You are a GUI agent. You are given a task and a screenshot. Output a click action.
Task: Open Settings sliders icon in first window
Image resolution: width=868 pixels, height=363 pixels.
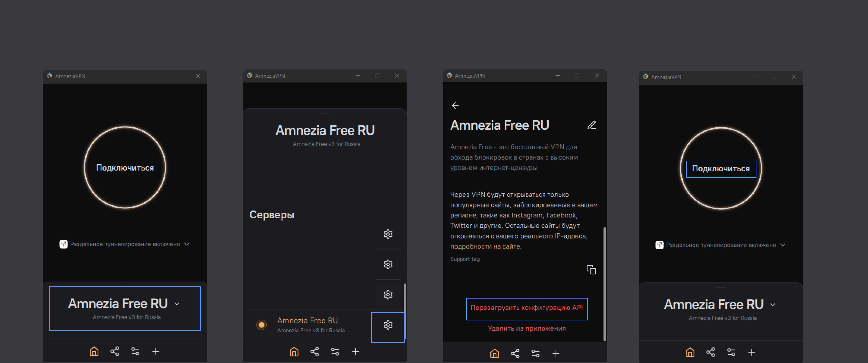tap(135, 351)
